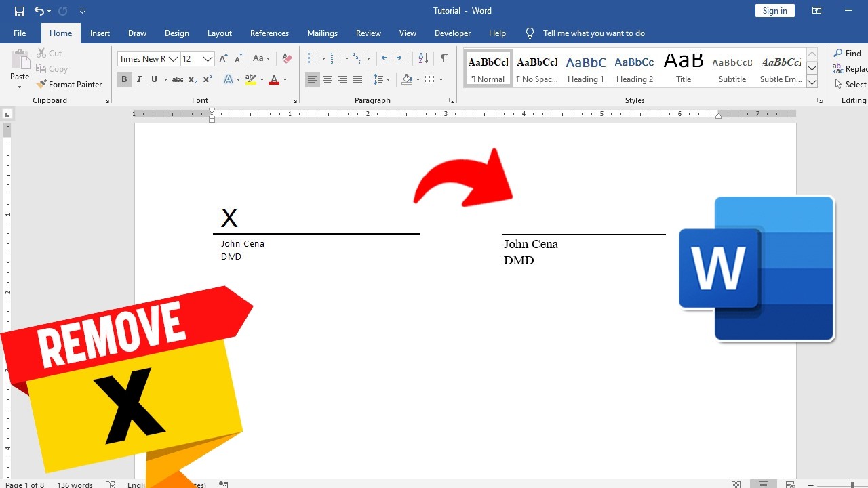Apply the No Spacing style
This screenshot has width=868, height=488.
[x=537, y=68]
